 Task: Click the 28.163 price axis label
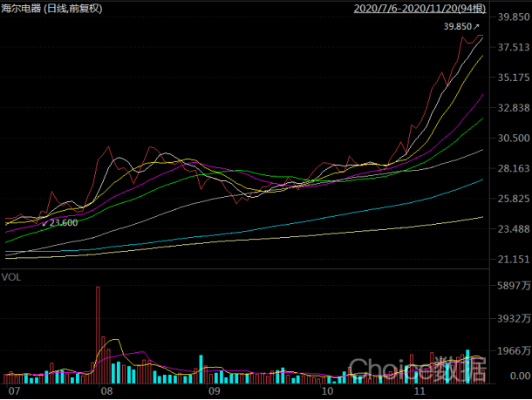pyautogui.click(x=514, y=168)
